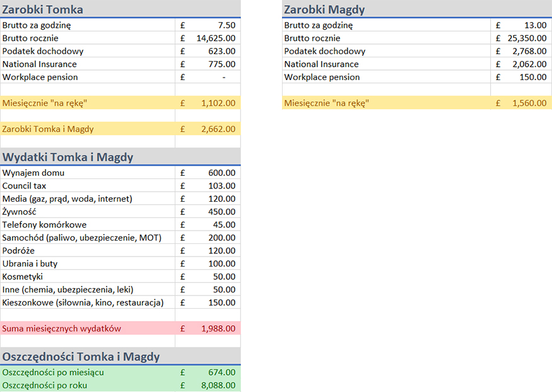Select the 'Zarobki Tomka' header cell

[x=43, y=9]
